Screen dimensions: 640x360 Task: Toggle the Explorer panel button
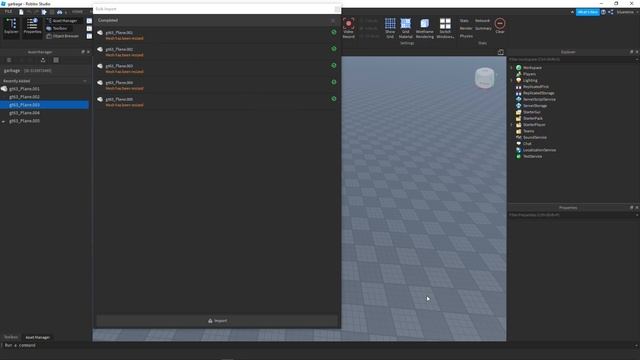(x=11, y=27)
